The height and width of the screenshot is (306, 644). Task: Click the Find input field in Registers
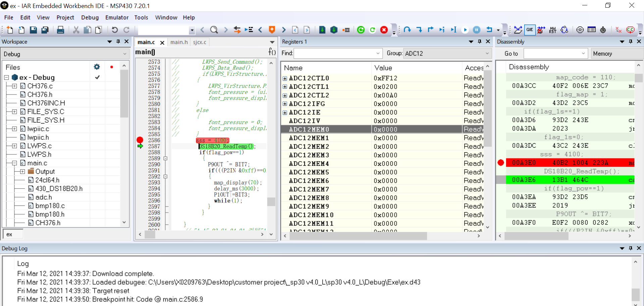(x=334, y=53)
